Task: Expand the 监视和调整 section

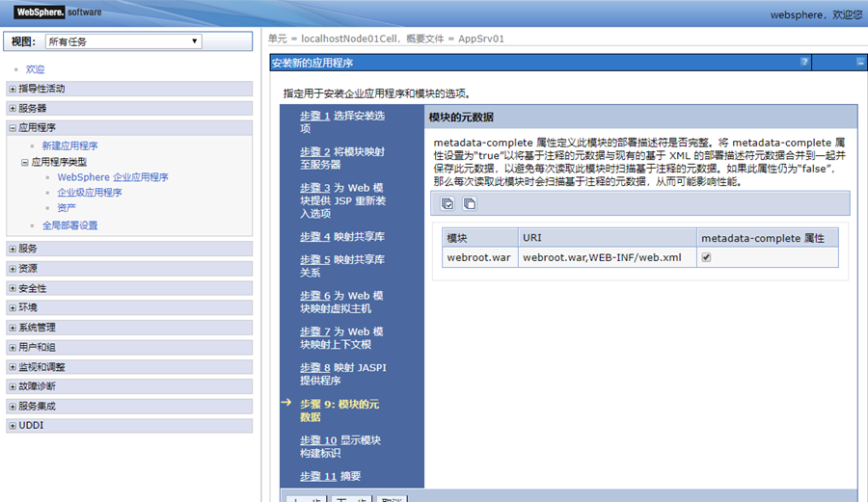Action: click(13, 367)
